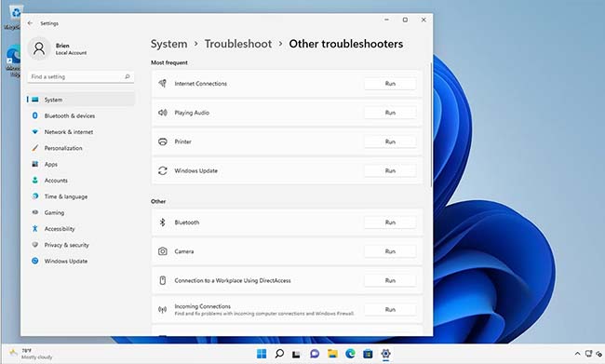Select Apps in the sidebar
This screenshot has height=364, width=605.
click(x=51, y=165)
